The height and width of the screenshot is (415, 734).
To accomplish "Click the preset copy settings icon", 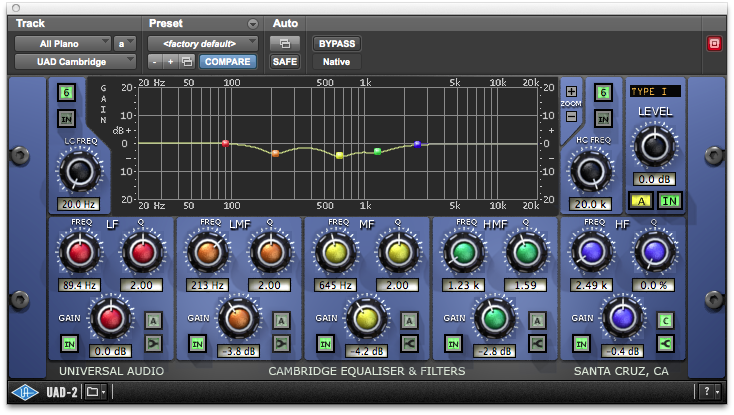I will point(187,62).
